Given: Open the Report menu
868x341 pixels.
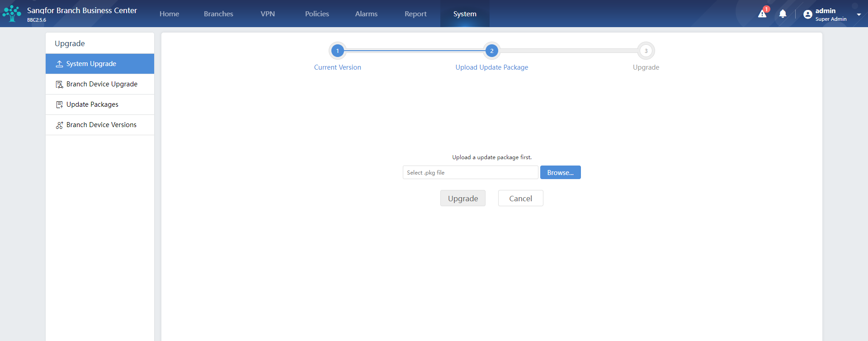Looking at the screenshot, I should click(415, 14).
